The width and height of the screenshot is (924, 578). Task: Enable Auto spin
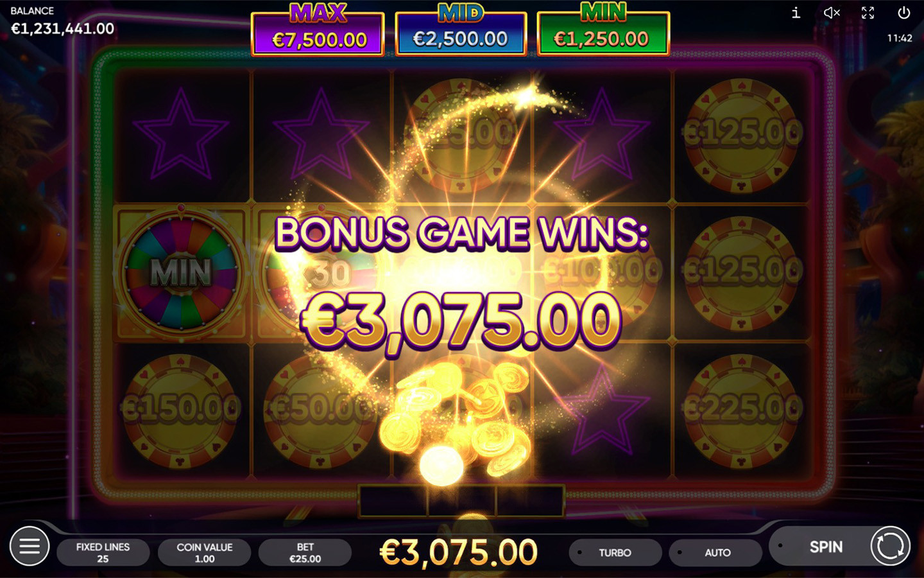click(716, 552)
